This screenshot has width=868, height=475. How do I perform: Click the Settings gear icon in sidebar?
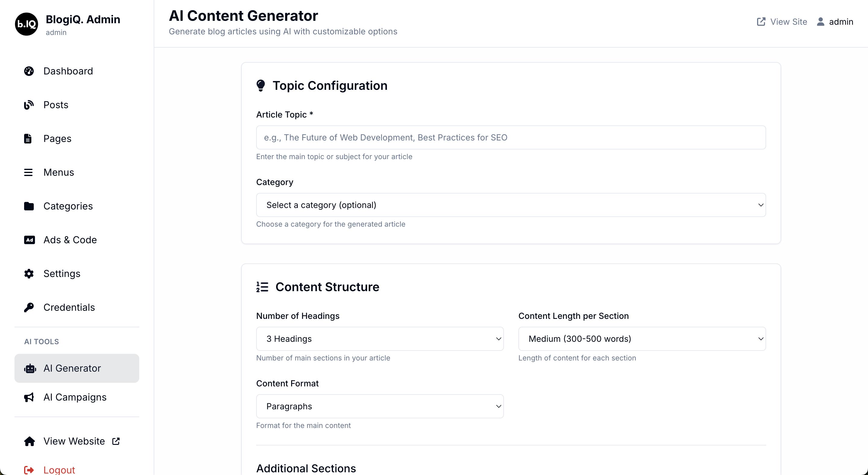click(x=29, y=274)
